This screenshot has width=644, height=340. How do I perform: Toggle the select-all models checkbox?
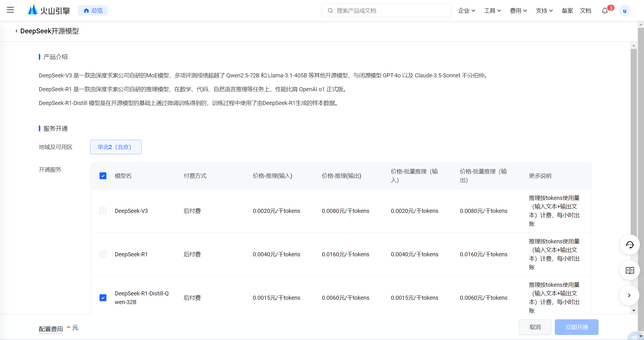[x=103, y=176]
